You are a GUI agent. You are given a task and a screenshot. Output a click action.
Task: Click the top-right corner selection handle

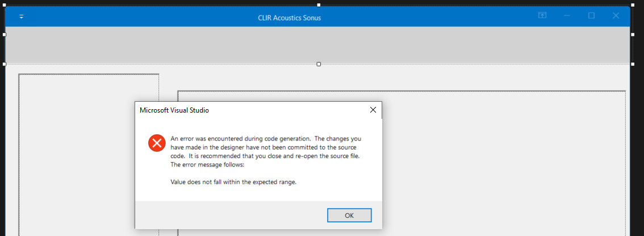point(633,5)
